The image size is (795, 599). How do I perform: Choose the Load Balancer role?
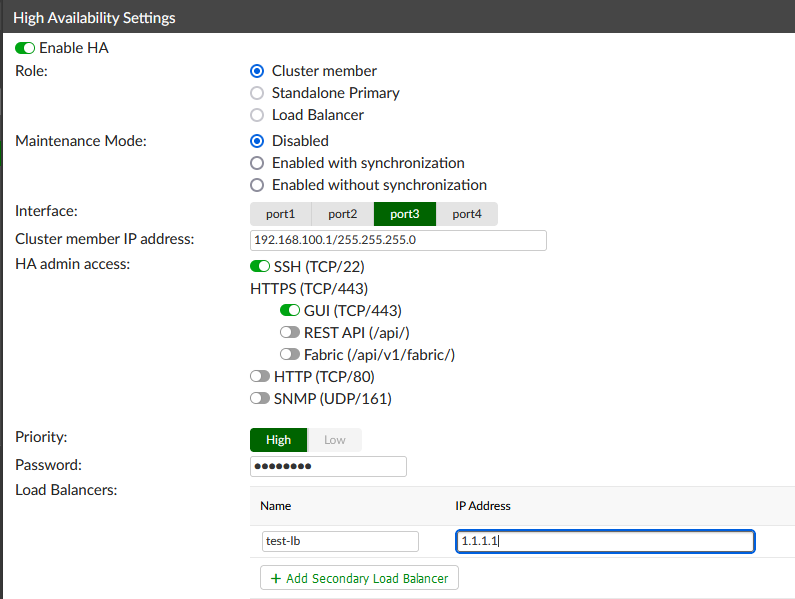click(257, 115)
